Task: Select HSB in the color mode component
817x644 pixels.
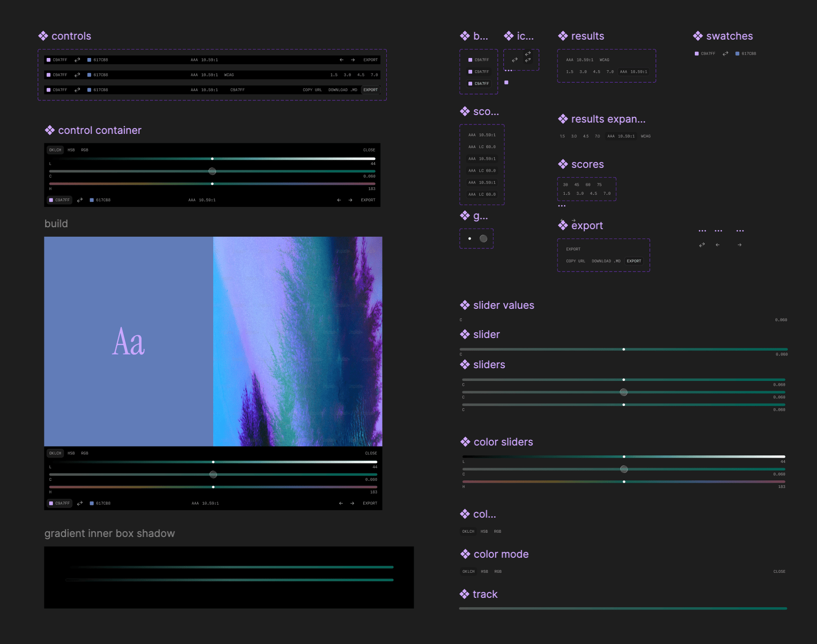Action: [x=484, y=571]
